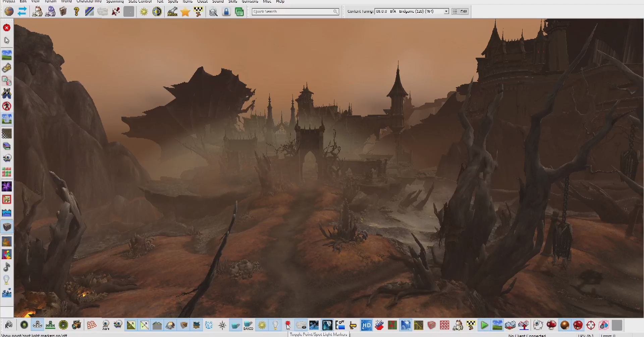Toggle the sun display in bottom toolbar
This screenshot has width=644, height=337.
[x=262, y=325]
